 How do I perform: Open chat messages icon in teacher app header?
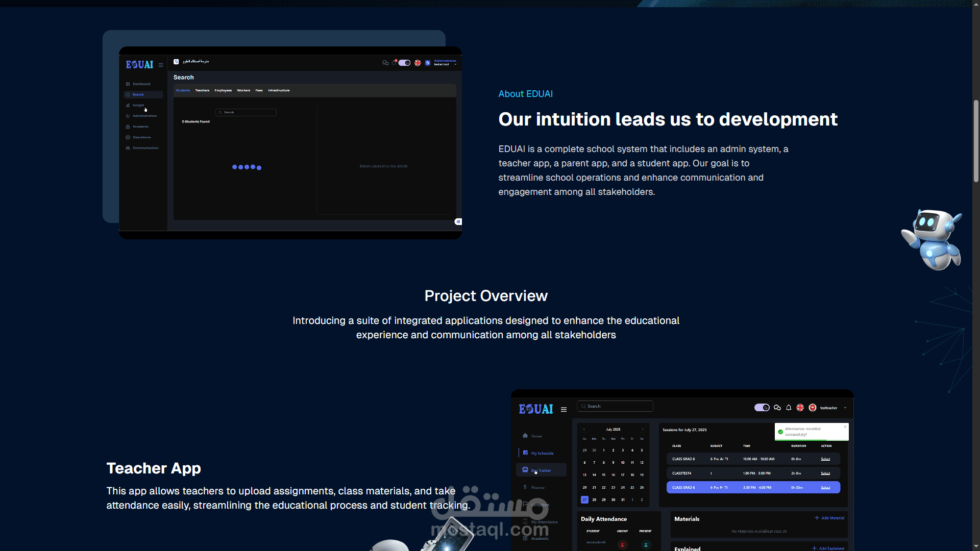(x=777, y=408)
